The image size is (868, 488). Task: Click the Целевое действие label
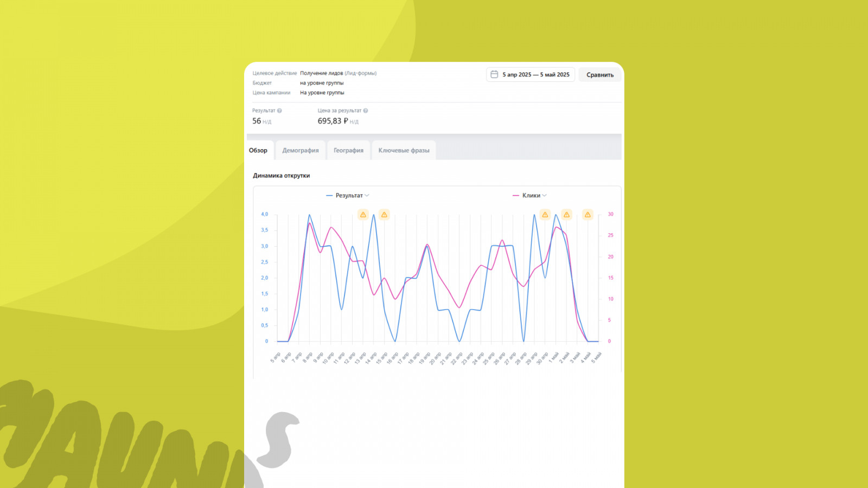[x=275, y=73]
